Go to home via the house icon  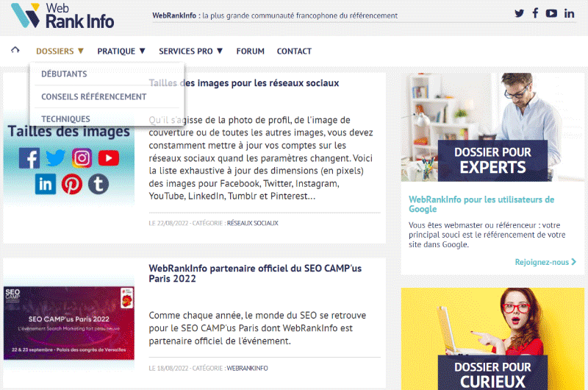click(15, 50)
